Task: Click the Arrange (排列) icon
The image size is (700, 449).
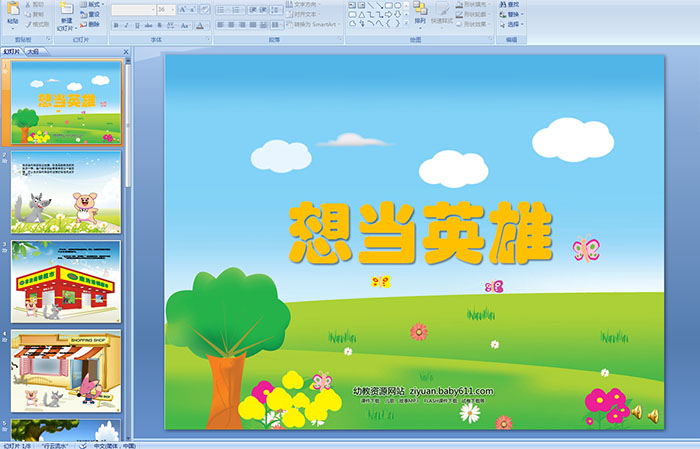Action: (x=419, y=13)
